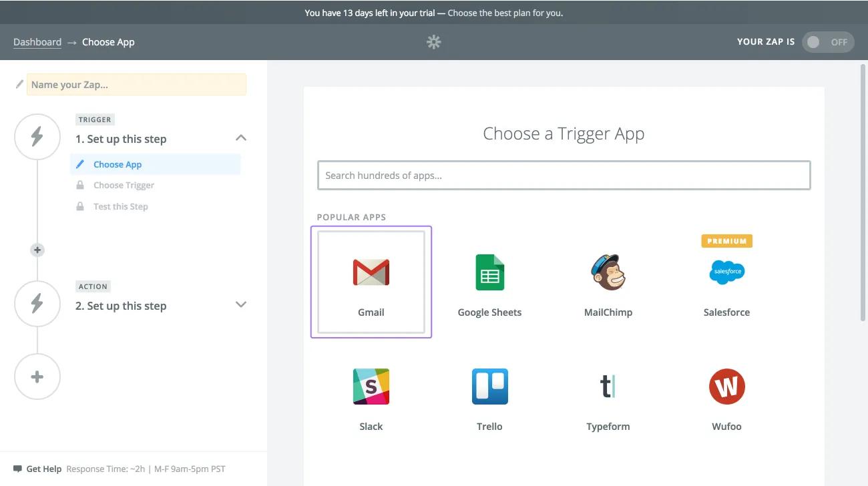This screenshot has height=486, width=868.
Task: Choose the Slack app icon
Action: (x=371, y=387)
